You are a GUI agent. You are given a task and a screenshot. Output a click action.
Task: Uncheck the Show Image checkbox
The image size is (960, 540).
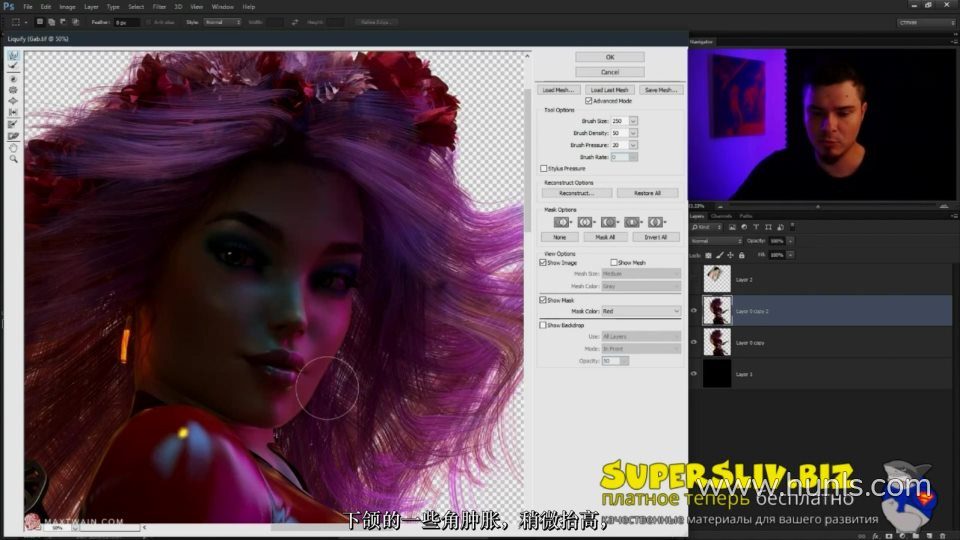543,263
